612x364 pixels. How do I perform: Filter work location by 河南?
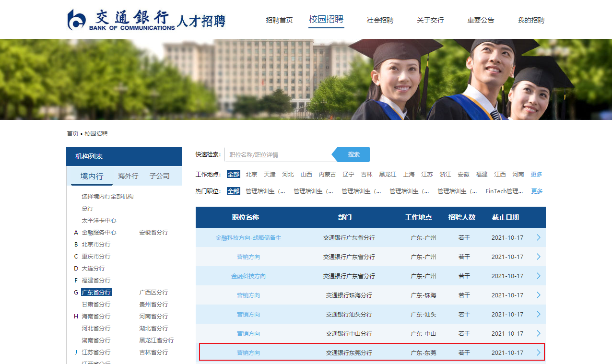(518, 175)
